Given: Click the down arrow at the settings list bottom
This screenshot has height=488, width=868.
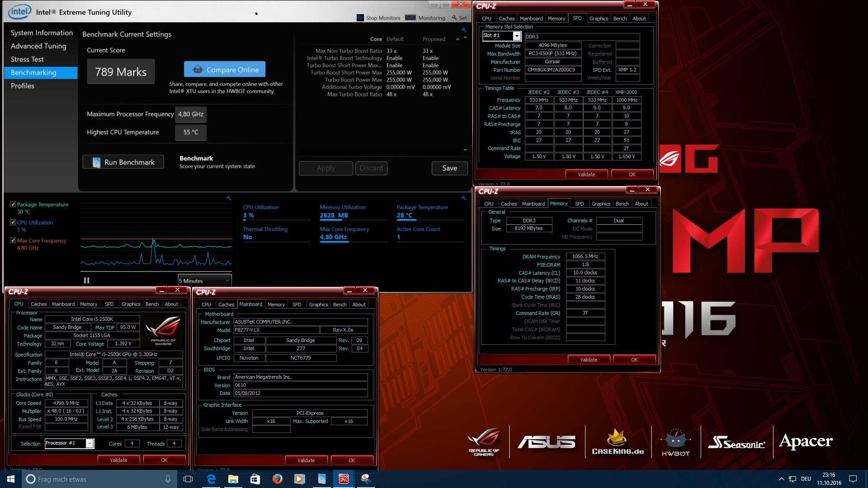Looking at the screenshot, I should (x=465, y=150).
